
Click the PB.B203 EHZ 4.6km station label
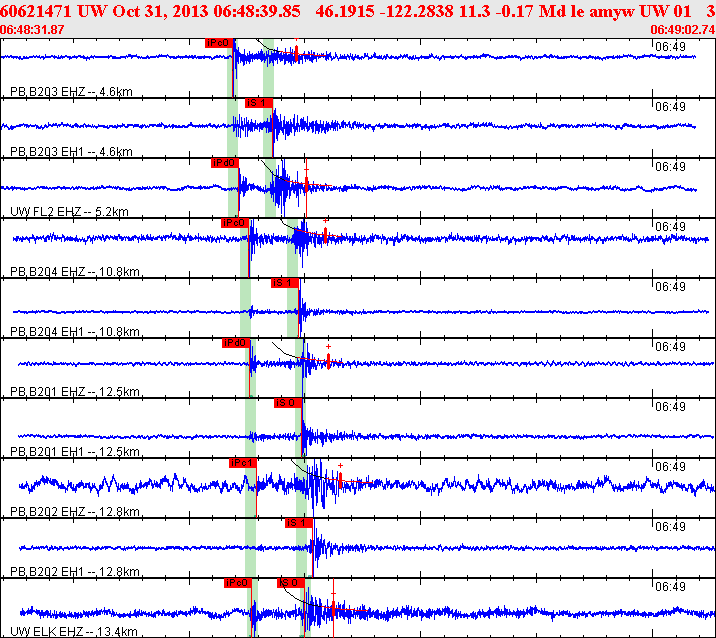pyautogui.click(x=71, y=92)
